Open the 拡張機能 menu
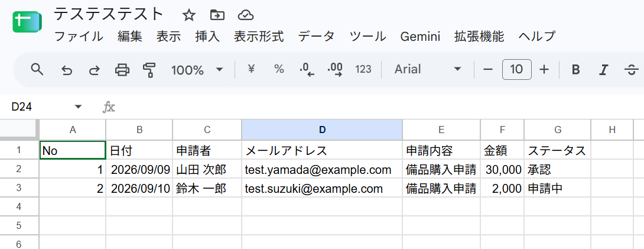644x249 pixels. pos(479,37)
